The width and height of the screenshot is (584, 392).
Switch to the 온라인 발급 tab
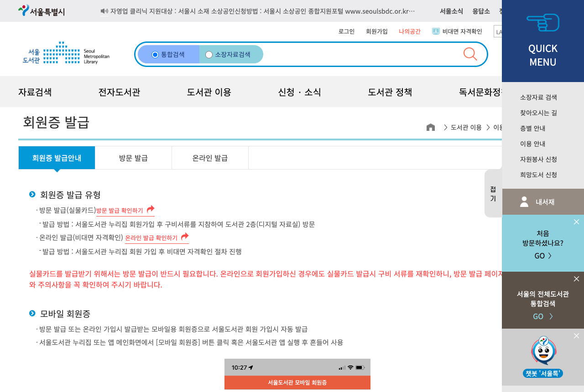click(x=210, y=158)
